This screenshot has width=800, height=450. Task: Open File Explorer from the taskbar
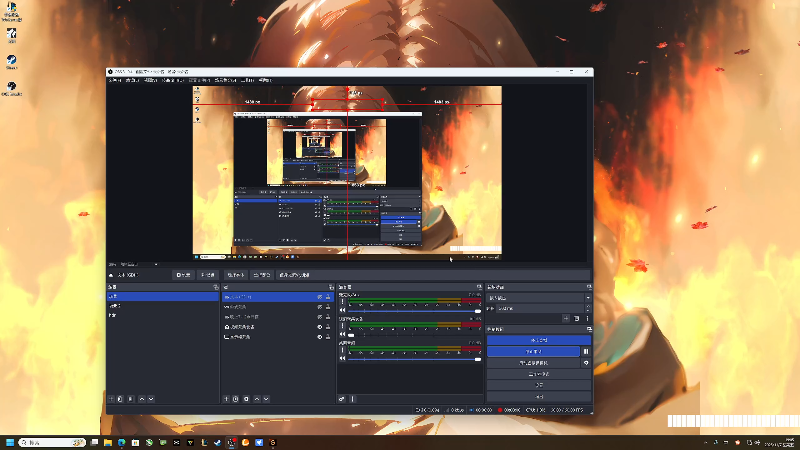click(108, 442)
